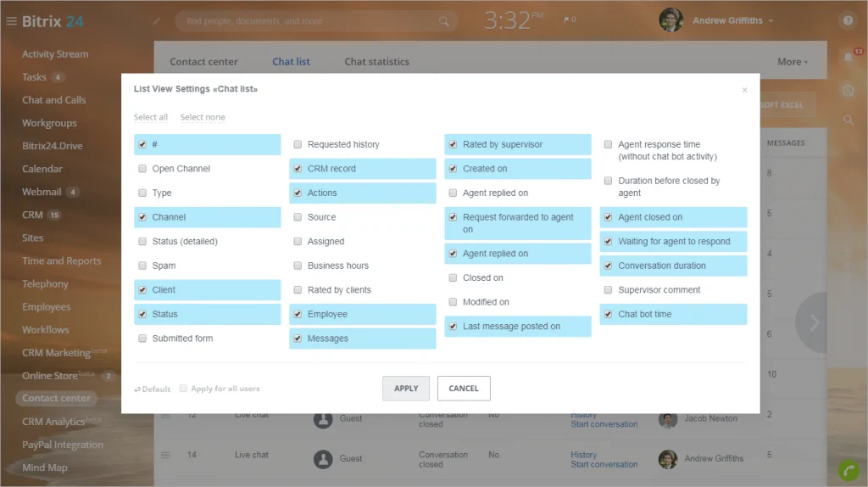Uncheck Rated by supervisor checkbox
Image resolution: width=868 pixels, height=487 pixels.
coord(453,144)
